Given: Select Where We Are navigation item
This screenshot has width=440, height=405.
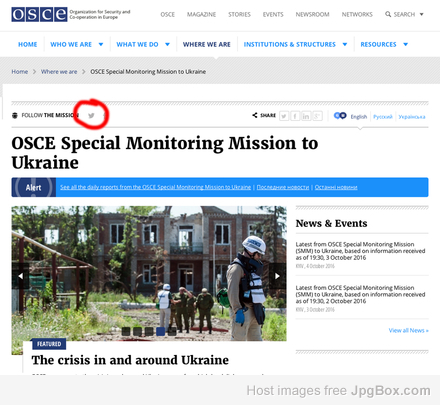Looking at the screenshot, I should pos(207,44).
